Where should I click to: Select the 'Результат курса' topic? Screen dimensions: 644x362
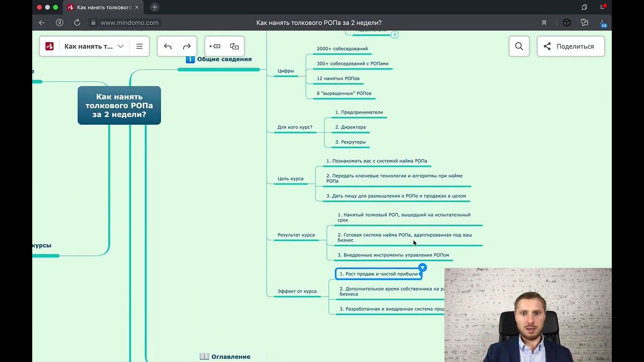click(296, 235)
